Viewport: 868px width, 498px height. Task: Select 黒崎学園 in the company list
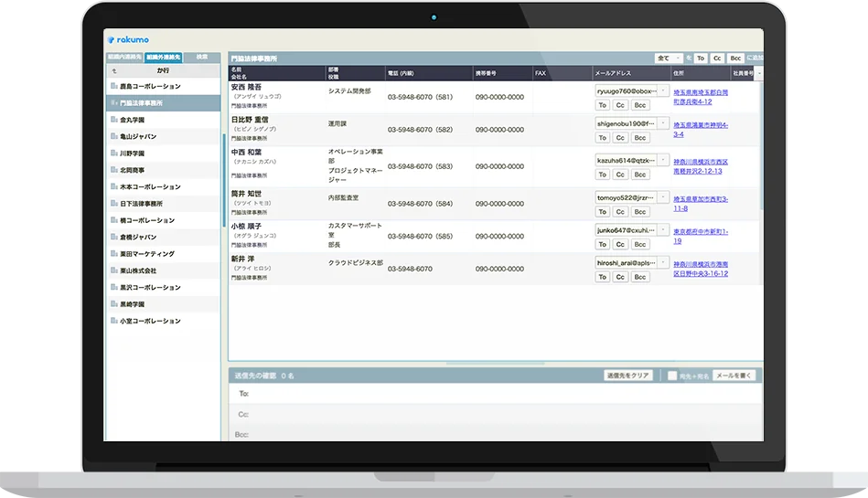click(x=164, y=303)
